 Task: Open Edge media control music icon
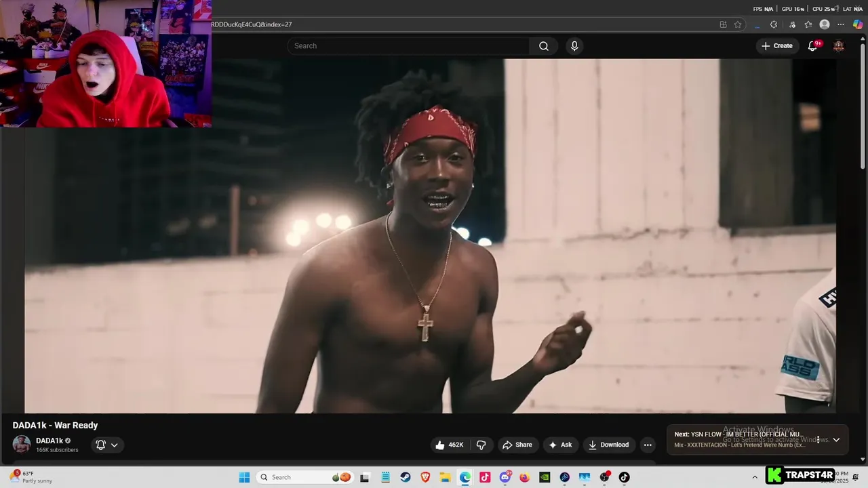pyautogui.click(x=792, y=24)
